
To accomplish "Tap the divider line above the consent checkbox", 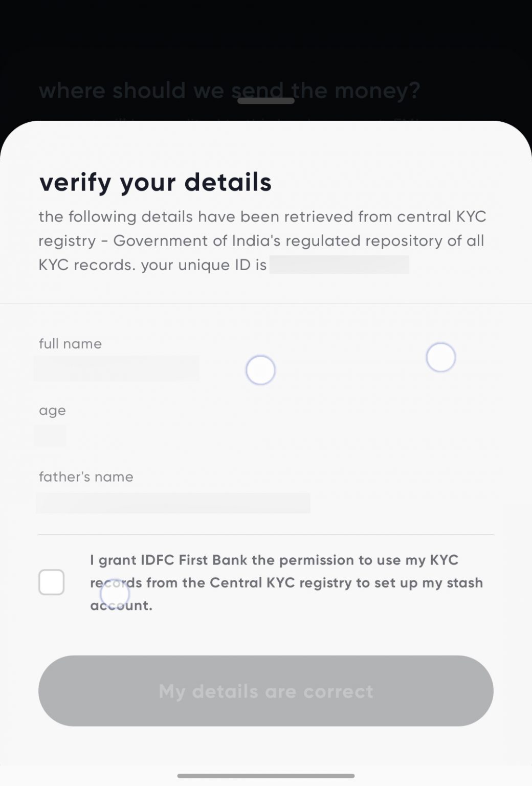I will tap(265, 535).
